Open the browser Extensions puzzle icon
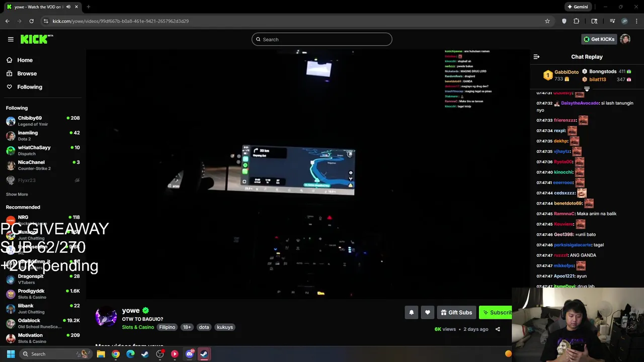The height and width of the screenshot is (362, 644). tap(577, 21)
